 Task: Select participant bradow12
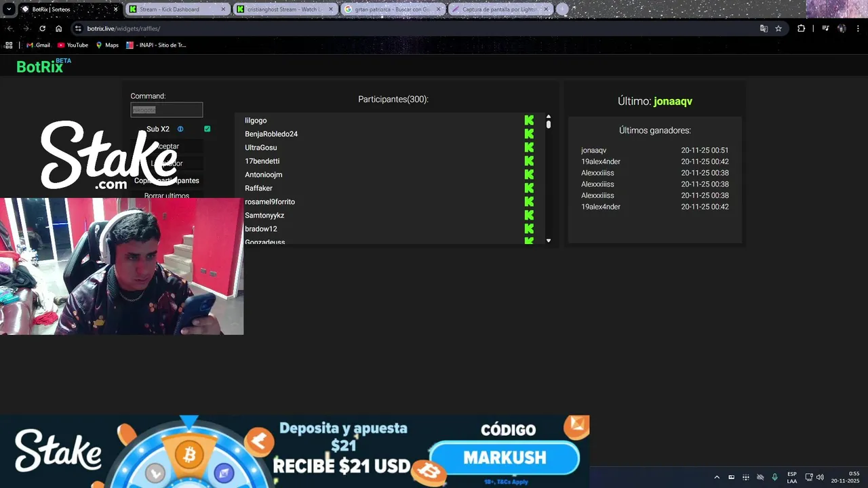click(261, 229)
